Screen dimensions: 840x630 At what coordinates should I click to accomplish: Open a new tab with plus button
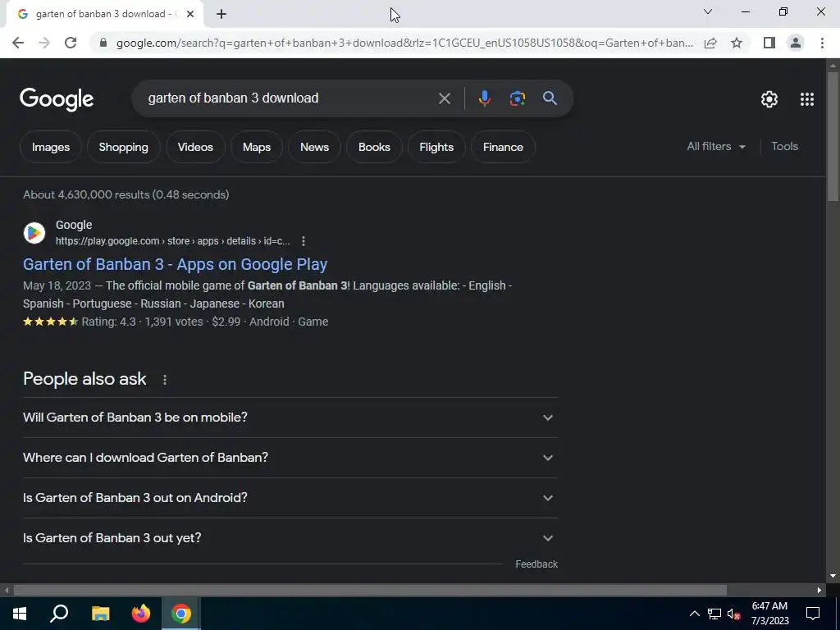[221, 14]
